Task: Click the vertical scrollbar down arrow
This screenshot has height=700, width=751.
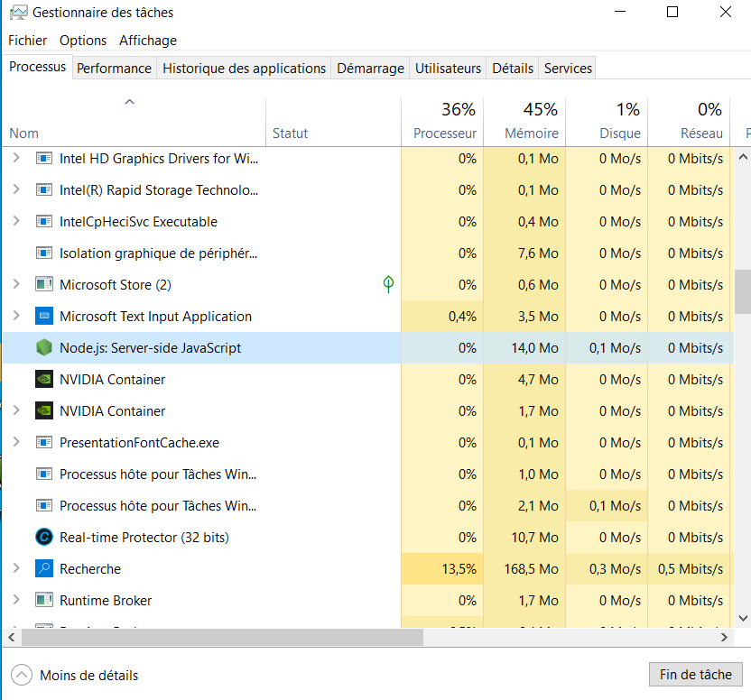Action: coord(743,618)
